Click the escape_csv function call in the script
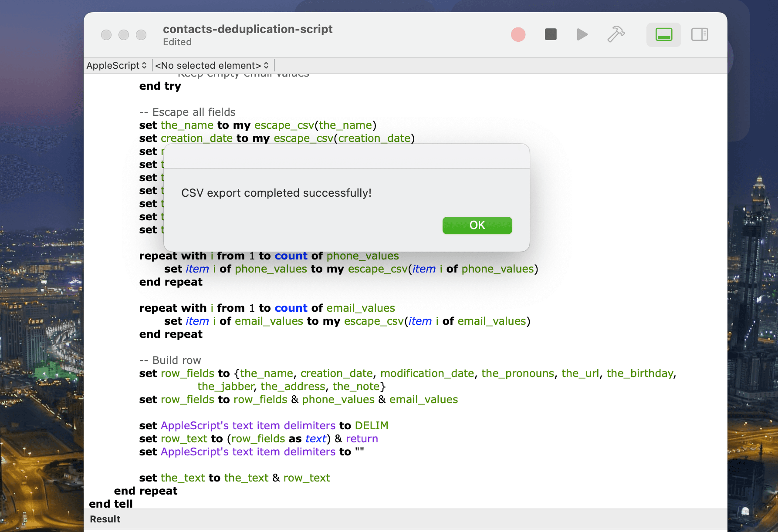Image resolution: width=778 pixels, height=532 pixels. pyautogui.click(x=284, y=125)
